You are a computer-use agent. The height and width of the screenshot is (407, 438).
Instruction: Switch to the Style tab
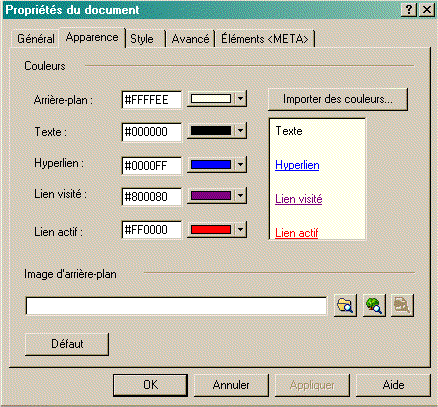coord(142,39)
